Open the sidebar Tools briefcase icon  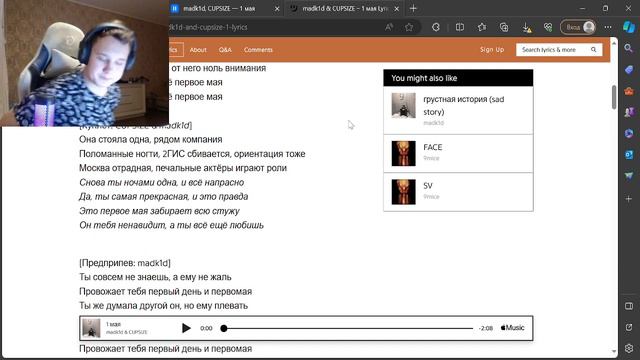pyautogui.click(x=629, y=91)
